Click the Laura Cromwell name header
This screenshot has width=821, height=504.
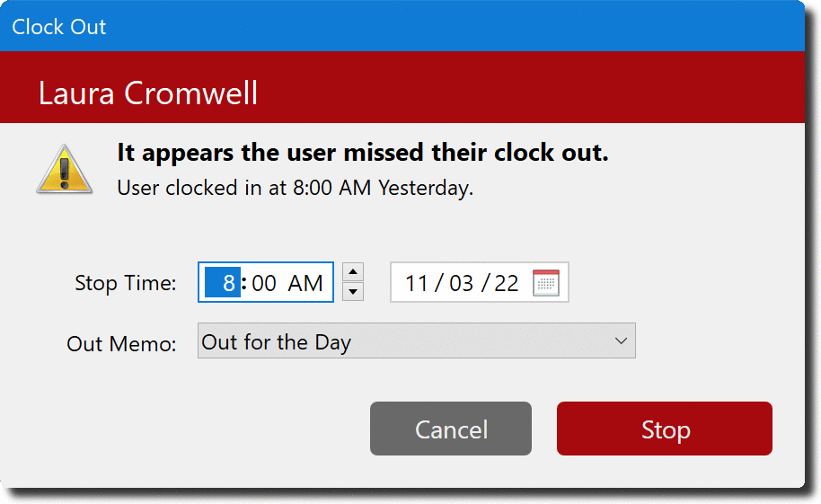(x=148, y=93)
